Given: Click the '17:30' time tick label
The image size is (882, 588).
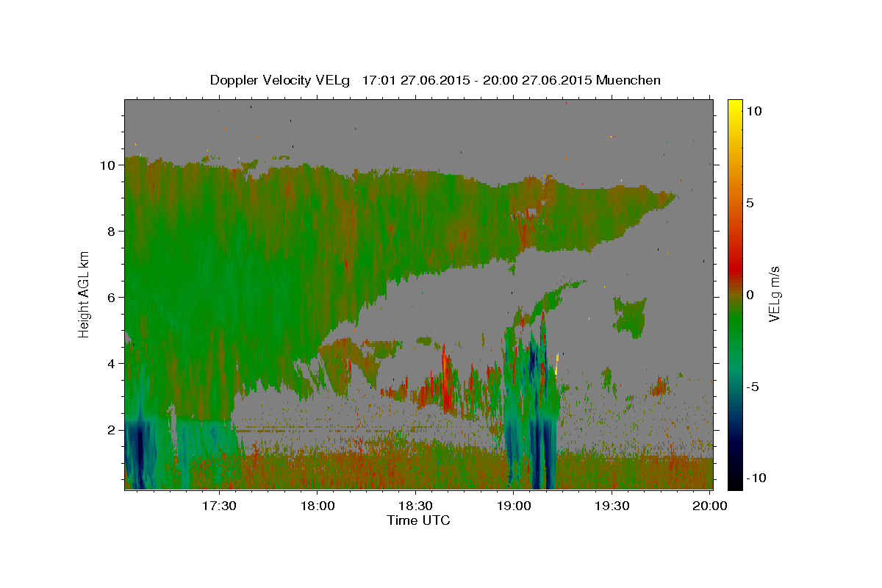Looking at the screenshot, I should click(218, 506).
